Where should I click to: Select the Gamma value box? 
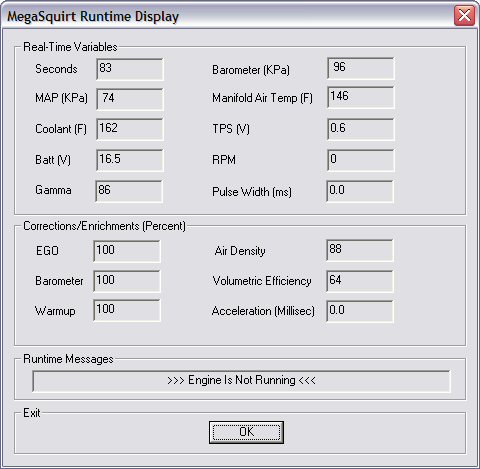(129, 191)
